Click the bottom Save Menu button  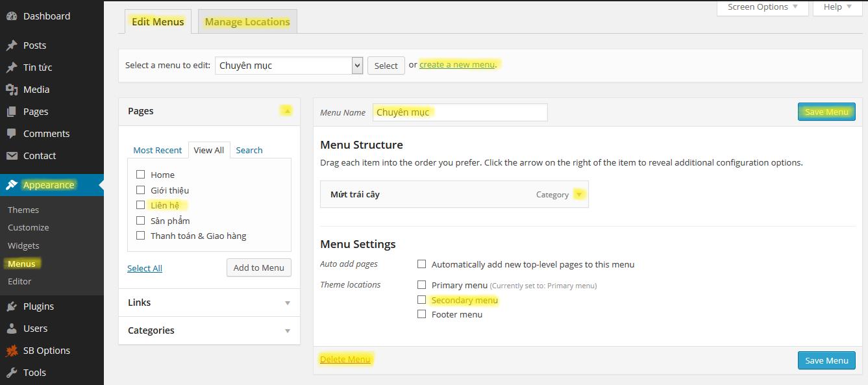[x=826, y=360]
